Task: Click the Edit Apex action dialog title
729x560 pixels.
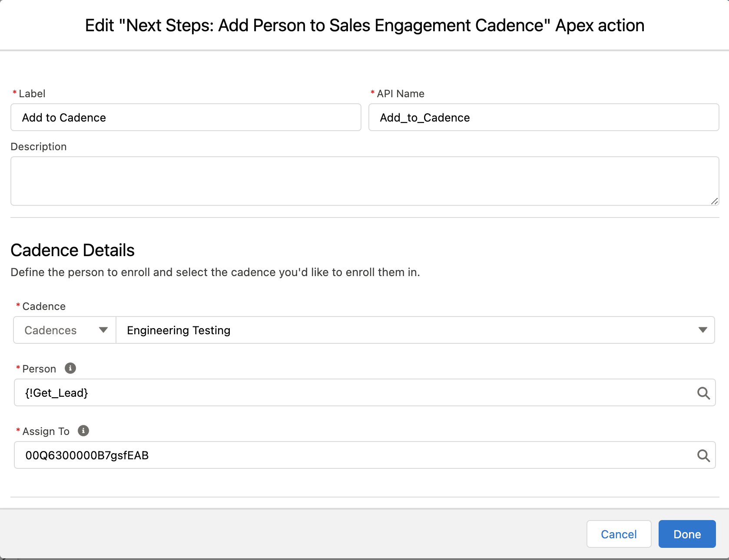Action: [x=364, y=26]
